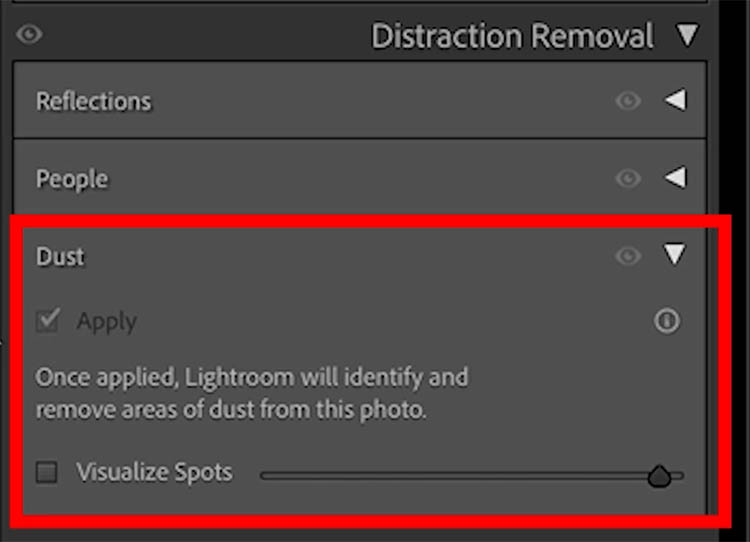Screen dimensions: 750x542
Task: Click the Visualize Spots slider handle
Action: pos(659,476)
